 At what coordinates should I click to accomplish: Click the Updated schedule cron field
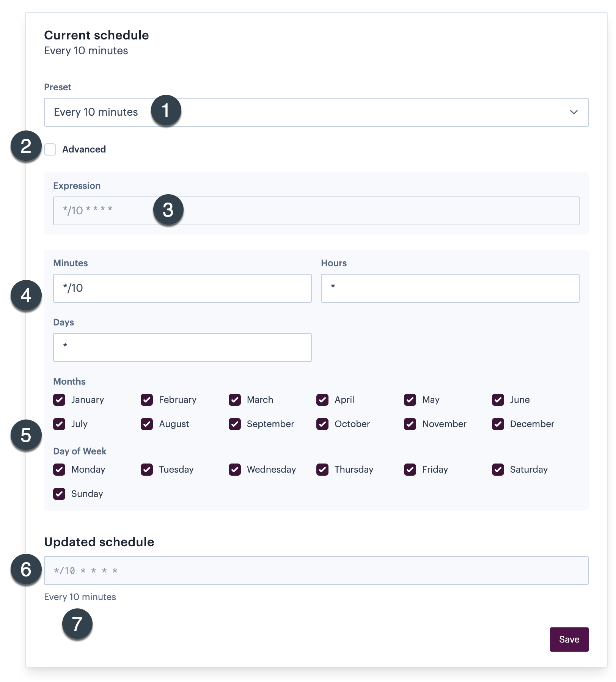316,570
